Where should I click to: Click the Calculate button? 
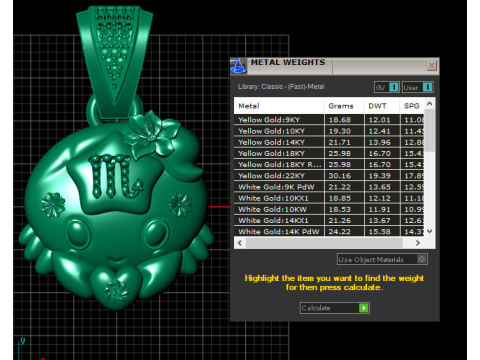point(334,308)
